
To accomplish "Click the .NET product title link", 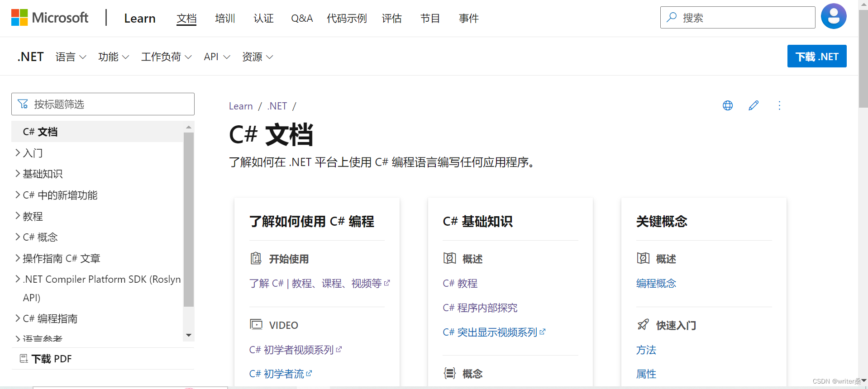I will point(30,57).
